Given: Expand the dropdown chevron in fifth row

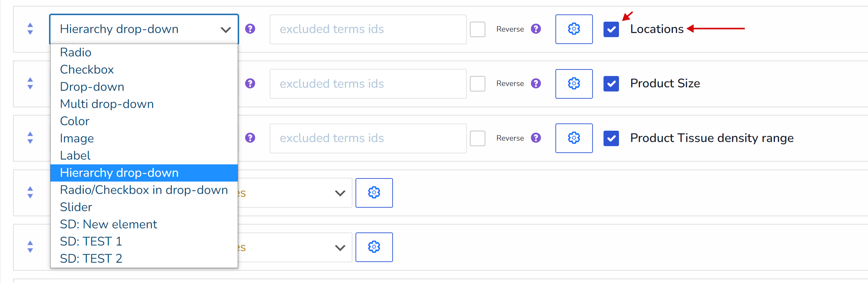Looking at the screenshot, I should tap(340, 248).
